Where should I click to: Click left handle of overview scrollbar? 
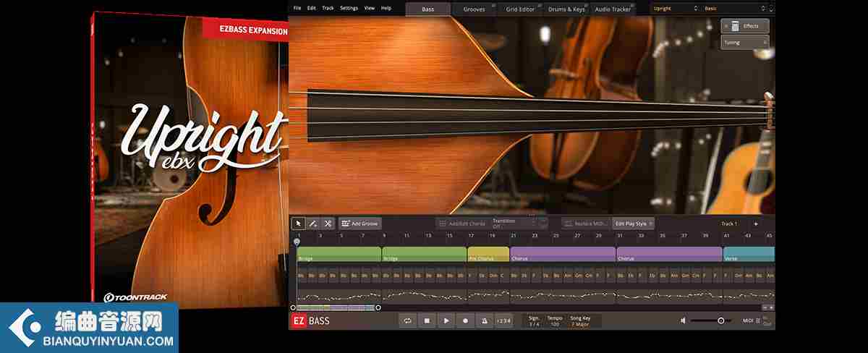293,307
